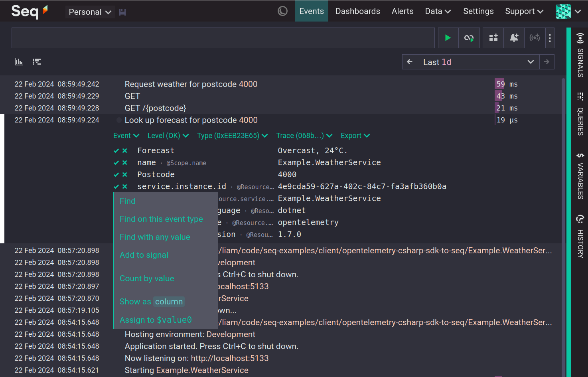
Task: Switch to the Events tab
Action: [x=312, y=11]
